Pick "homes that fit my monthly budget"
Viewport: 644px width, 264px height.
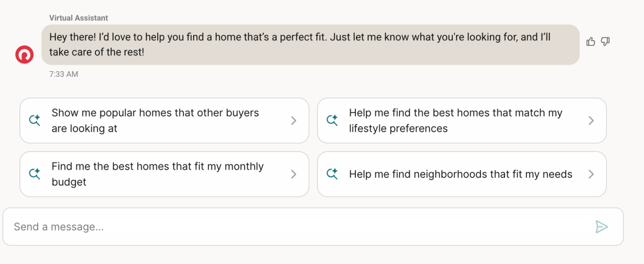pos(157,174)
